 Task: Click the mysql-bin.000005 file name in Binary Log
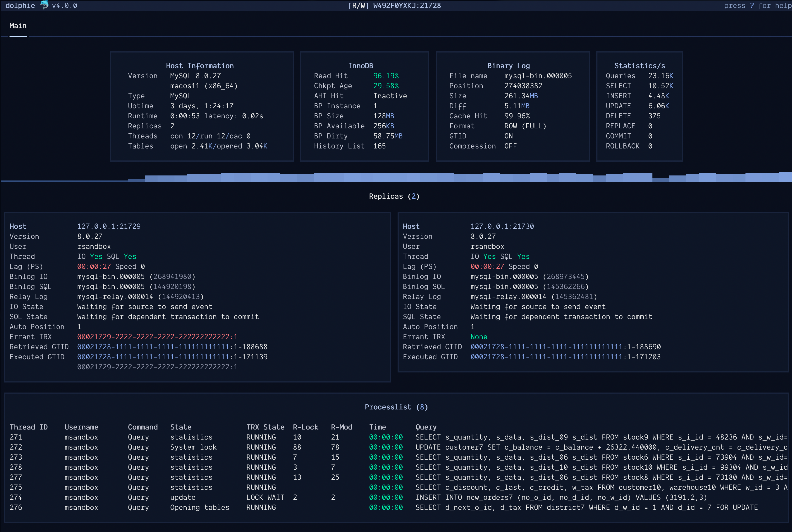(x=538, y=76)
